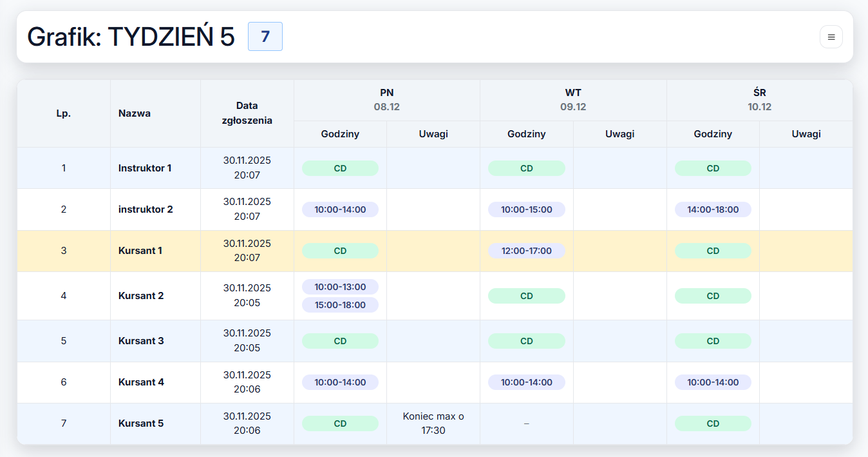Click Kursant 2 Monday 10:00-13:00 slot
Screen dimensions: 868x457
pos(340,287)
